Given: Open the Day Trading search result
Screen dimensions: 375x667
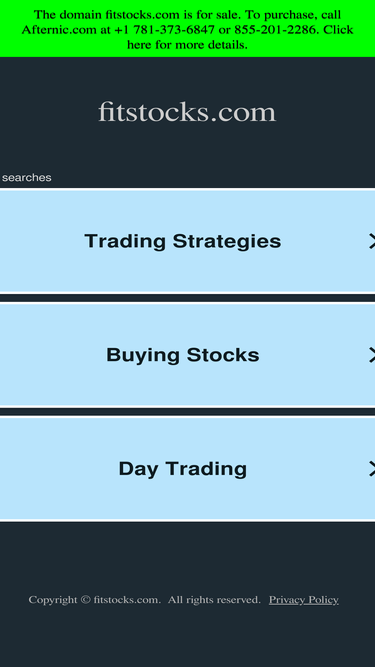Looking at the screenshot, I should point(188,469).
